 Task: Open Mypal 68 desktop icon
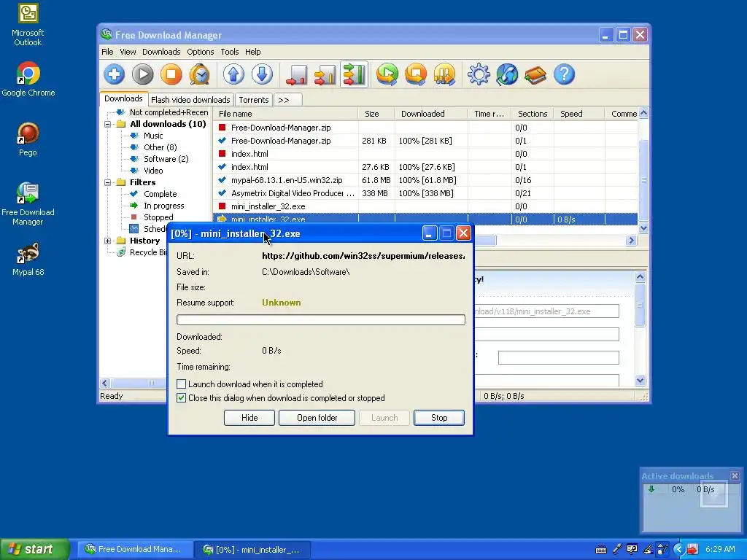[x=28, y=260]
